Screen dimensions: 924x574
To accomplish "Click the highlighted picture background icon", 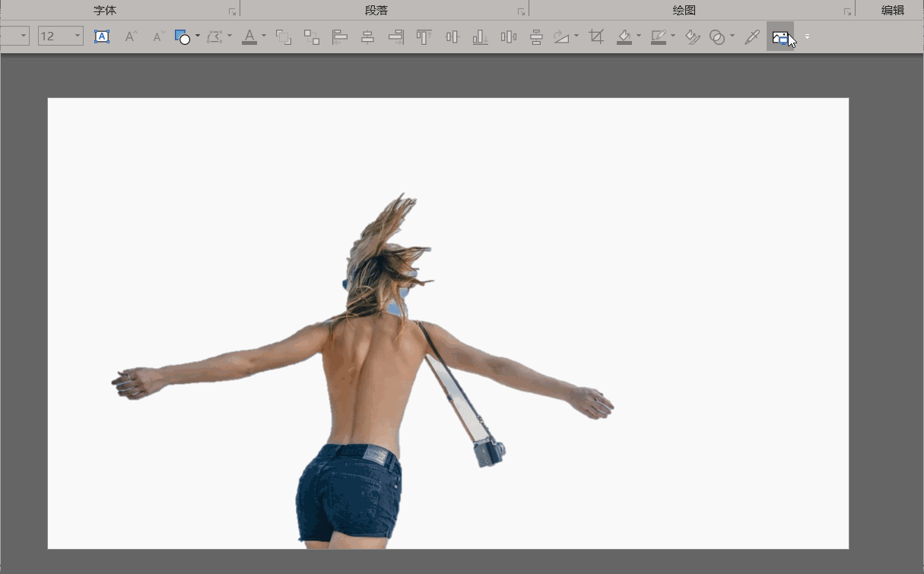I will (x=780, y=36).
